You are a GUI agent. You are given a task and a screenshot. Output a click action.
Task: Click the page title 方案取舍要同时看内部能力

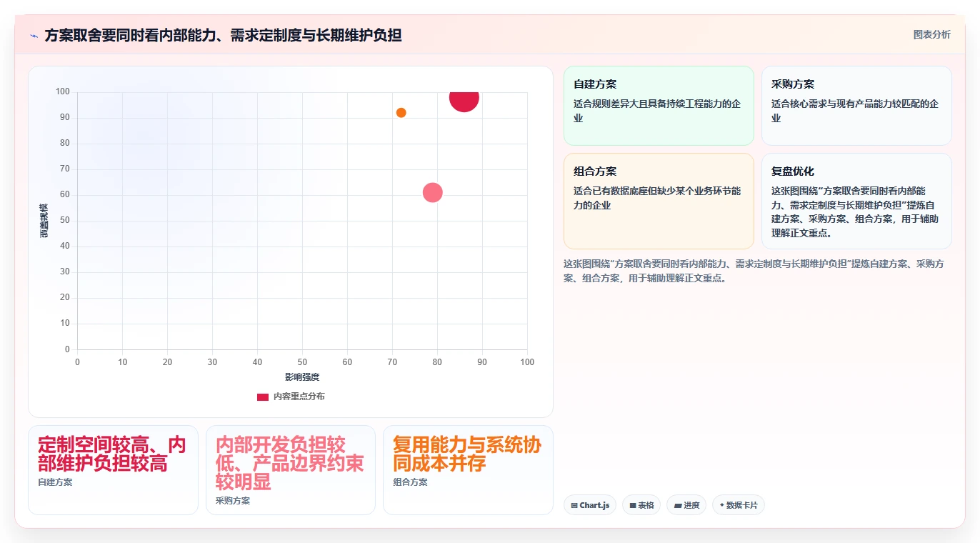pyautogui.click(x=223, y=35)
